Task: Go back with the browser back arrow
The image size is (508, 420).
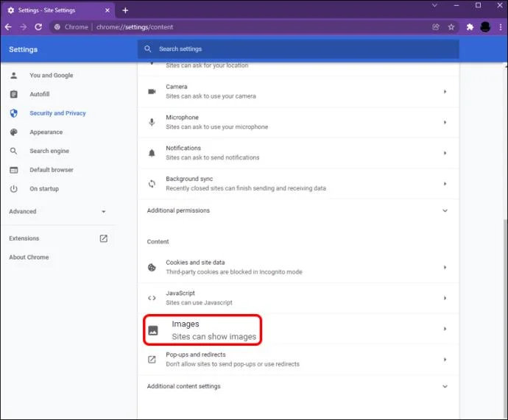Action: coord(8,27)
